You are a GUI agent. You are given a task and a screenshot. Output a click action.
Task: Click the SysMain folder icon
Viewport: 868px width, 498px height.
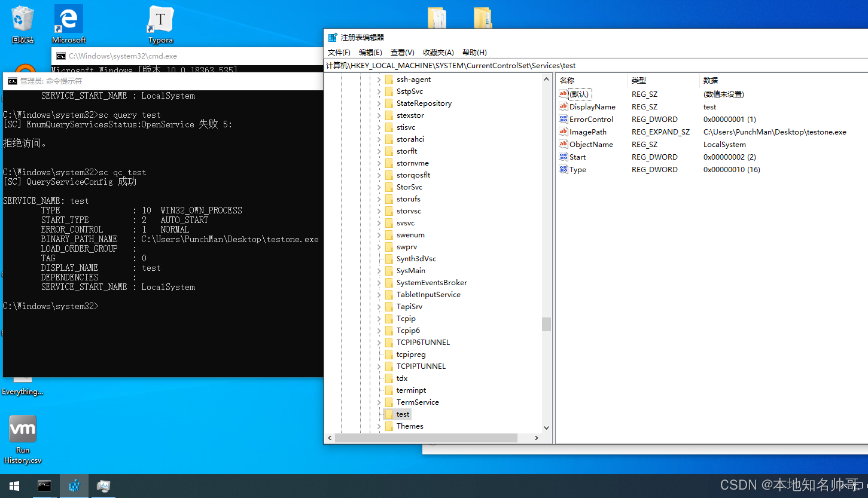coord(389,271)
